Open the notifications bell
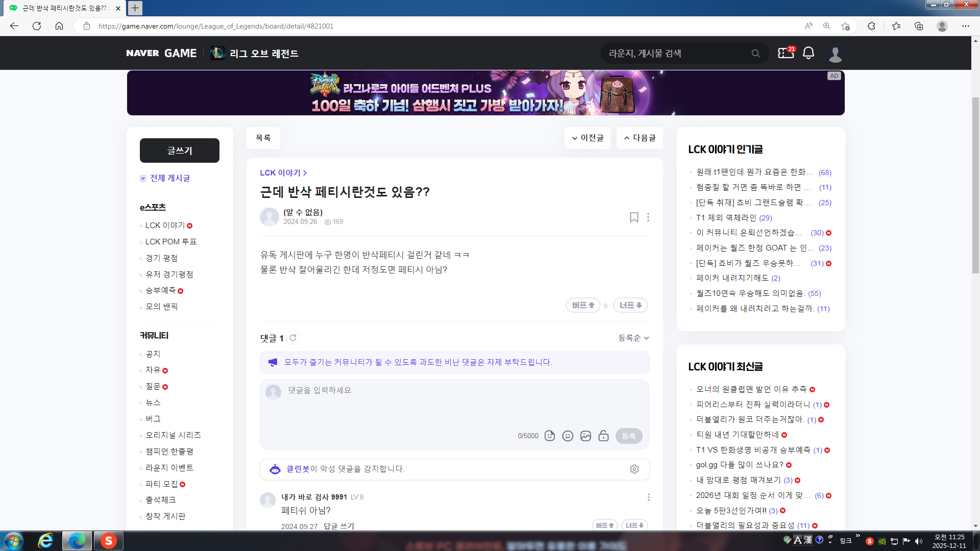This screenshot has width=980, height=551. tap(808, 53)
